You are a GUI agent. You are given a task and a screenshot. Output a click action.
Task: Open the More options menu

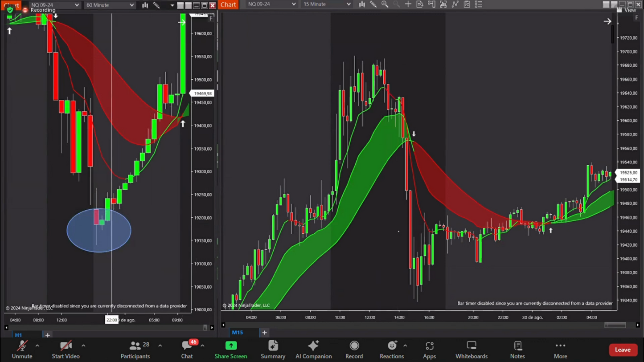(x=560, y=350)
